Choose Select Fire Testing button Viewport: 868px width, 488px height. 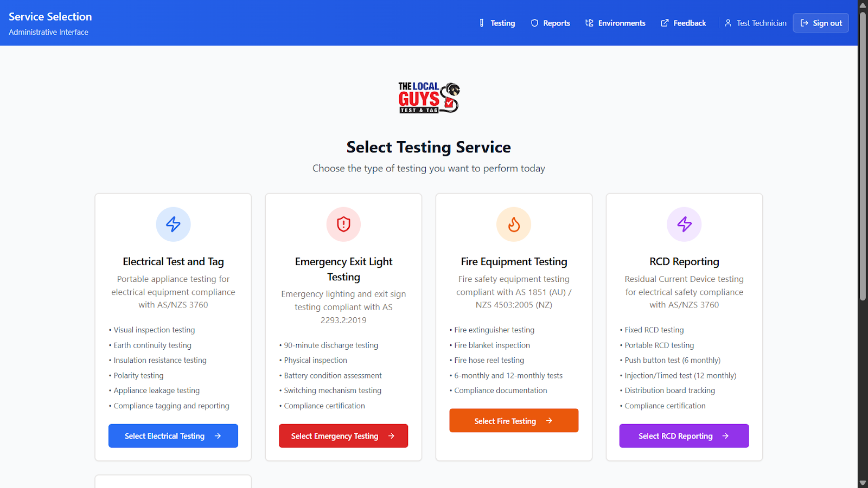pyautogui.click(x=514, y=421)
